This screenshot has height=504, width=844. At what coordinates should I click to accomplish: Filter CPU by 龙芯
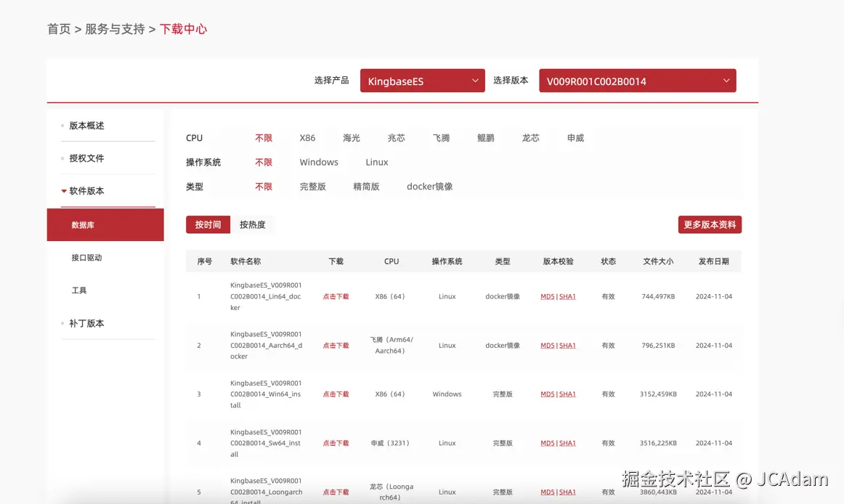(x=531, y=139)
